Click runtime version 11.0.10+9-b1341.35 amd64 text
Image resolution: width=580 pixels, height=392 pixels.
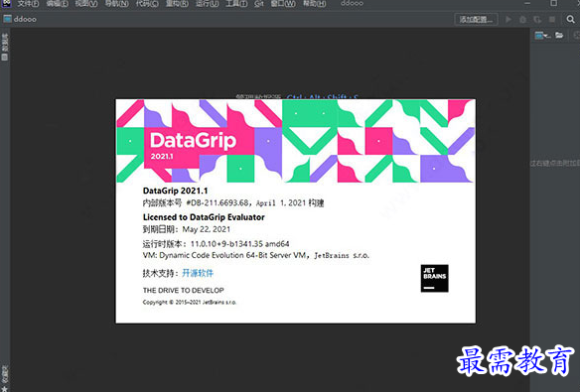pos(217,244)
